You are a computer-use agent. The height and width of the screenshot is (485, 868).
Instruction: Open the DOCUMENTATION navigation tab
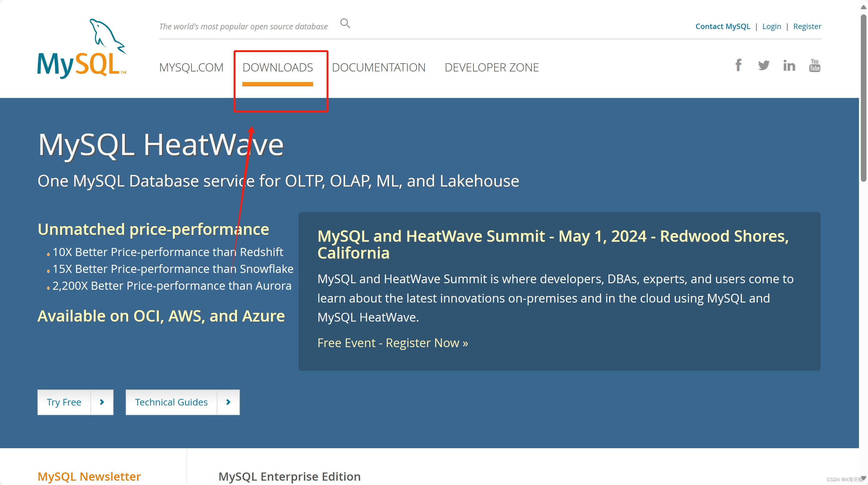point(378,67)
